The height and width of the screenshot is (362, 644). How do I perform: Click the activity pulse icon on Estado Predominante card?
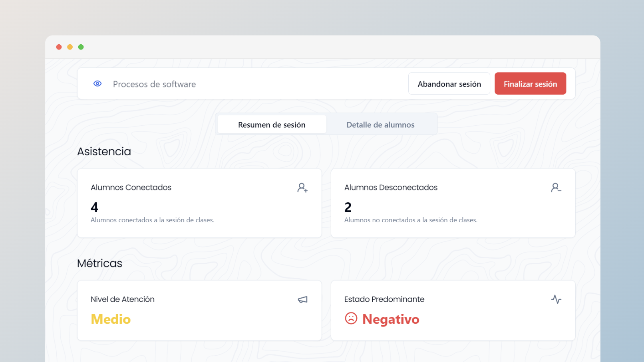point(557,299)
